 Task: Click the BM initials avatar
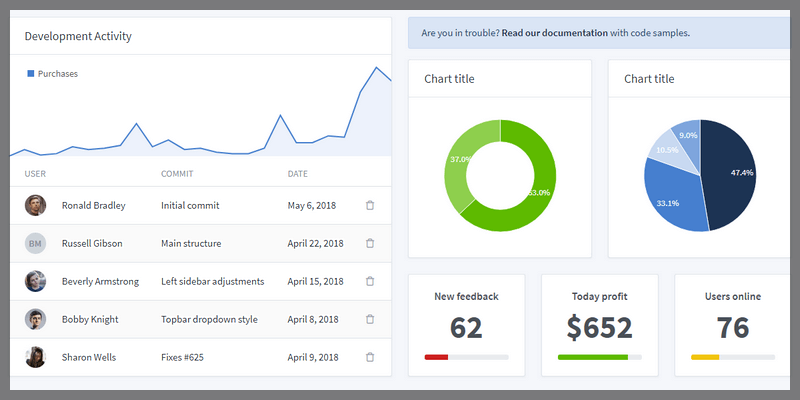point(36,243)
